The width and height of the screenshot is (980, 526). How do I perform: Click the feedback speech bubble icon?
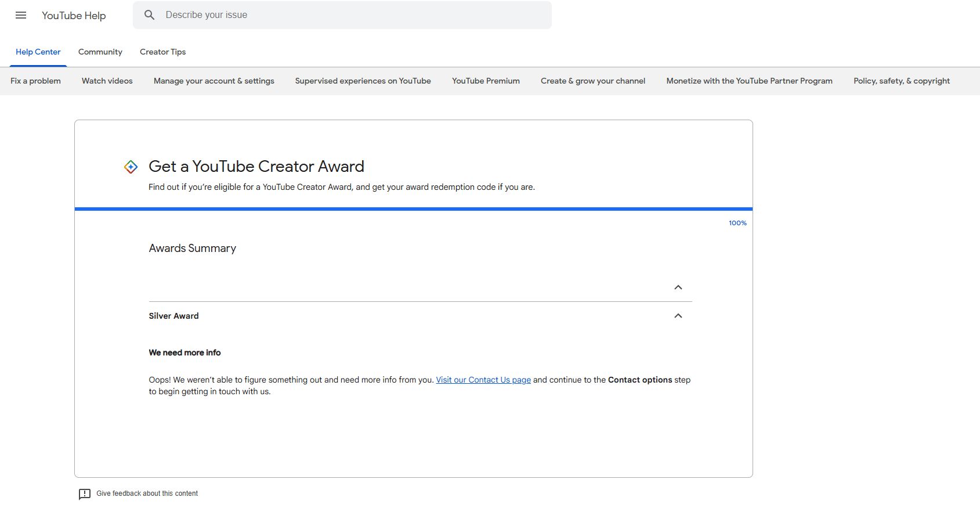(85, 494)
